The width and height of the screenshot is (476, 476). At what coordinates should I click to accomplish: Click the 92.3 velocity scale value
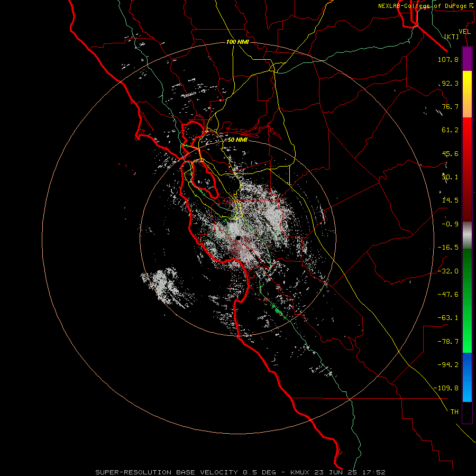pyautogui.click(x=450, y=83)
